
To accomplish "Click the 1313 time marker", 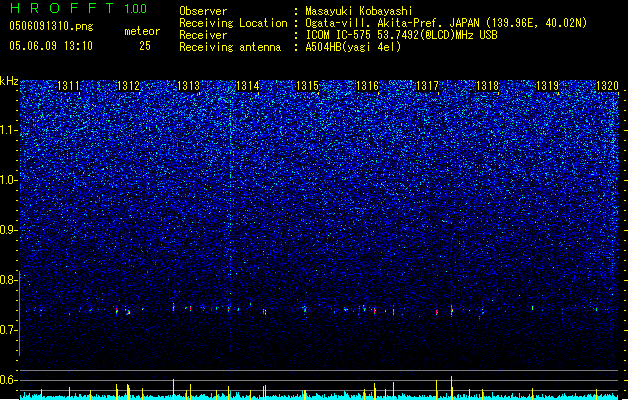I will (x=188, y=86).
